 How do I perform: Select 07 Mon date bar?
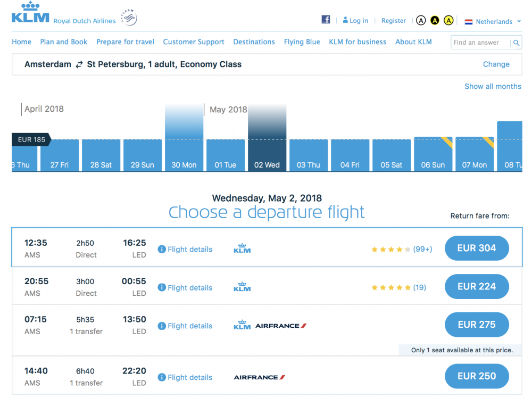click(x=475, y=154)
